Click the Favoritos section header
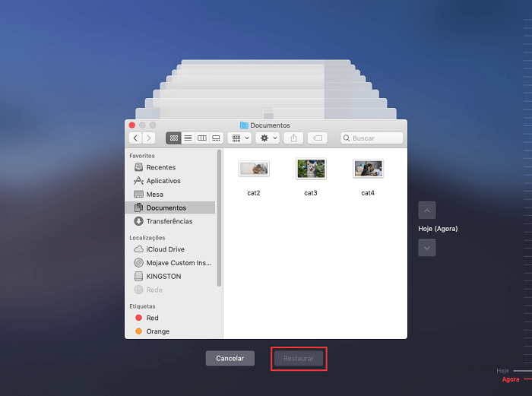Viewport: 532px width, 396px height. coord(142,156)
